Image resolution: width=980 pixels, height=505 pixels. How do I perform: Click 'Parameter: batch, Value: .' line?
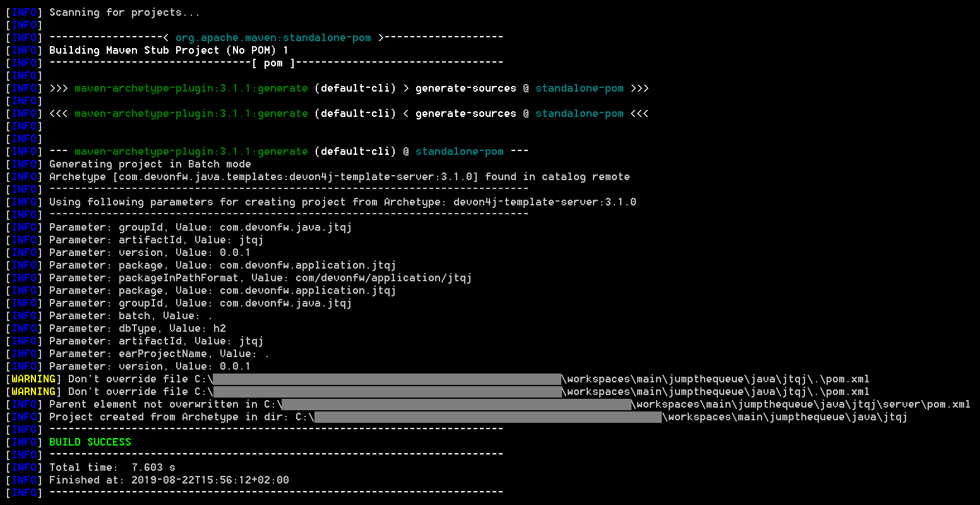[x=131, y=316]
